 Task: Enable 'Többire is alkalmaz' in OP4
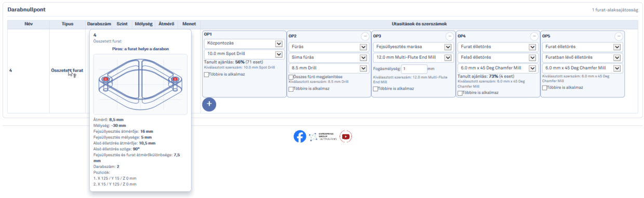(460, 93)
